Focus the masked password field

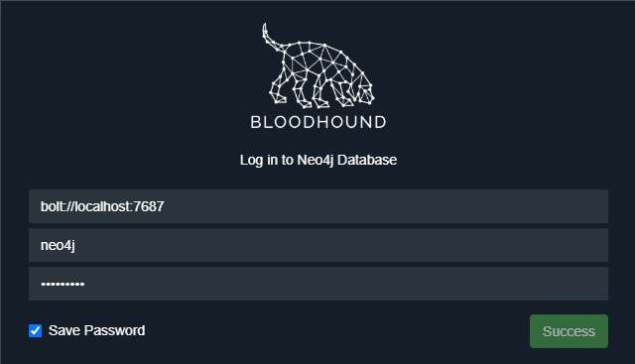pos(318,284)
